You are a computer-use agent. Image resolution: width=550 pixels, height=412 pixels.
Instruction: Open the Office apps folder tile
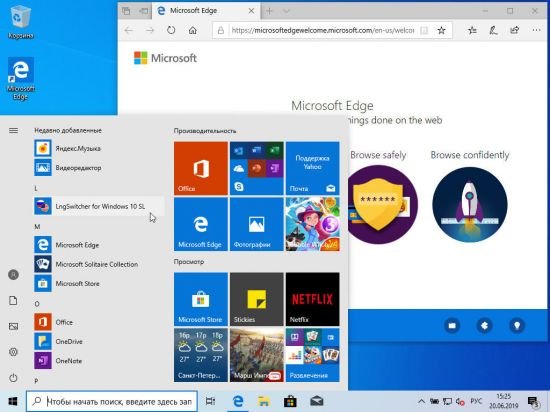257,168
